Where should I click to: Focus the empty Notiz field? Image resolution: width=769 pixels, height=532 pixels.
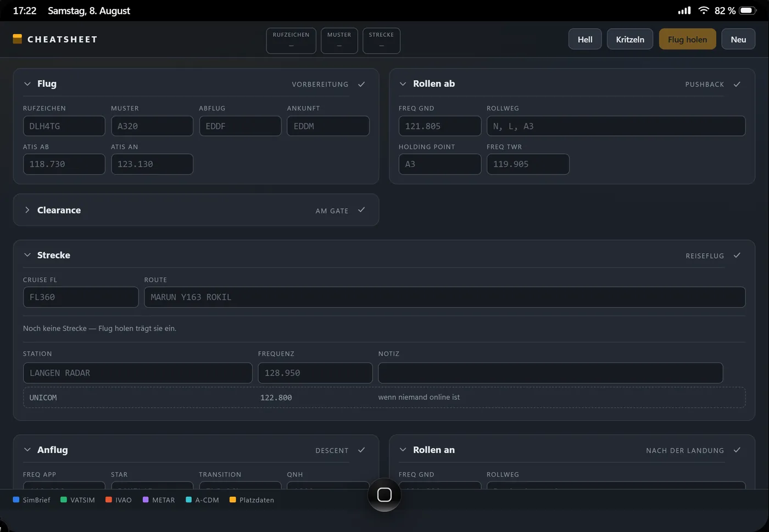tap(550, 373)
